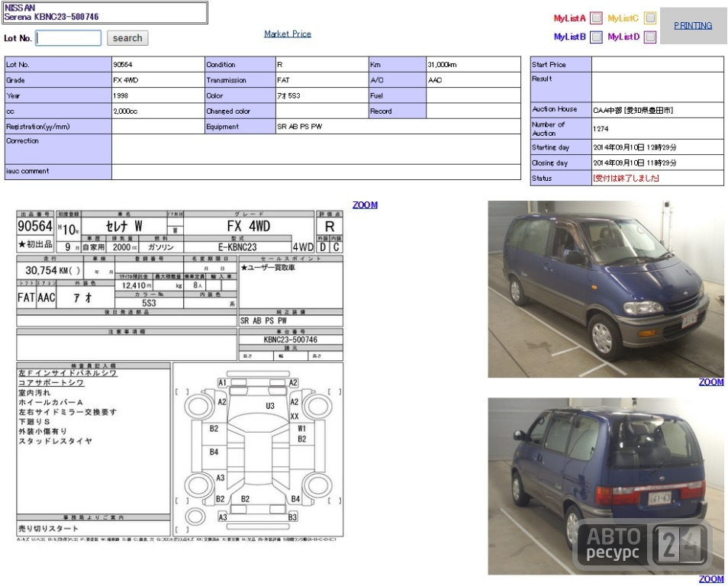This screenshot has height=586, width=728.
Task: Click the Fuel label cell
Action: point(398,95)
